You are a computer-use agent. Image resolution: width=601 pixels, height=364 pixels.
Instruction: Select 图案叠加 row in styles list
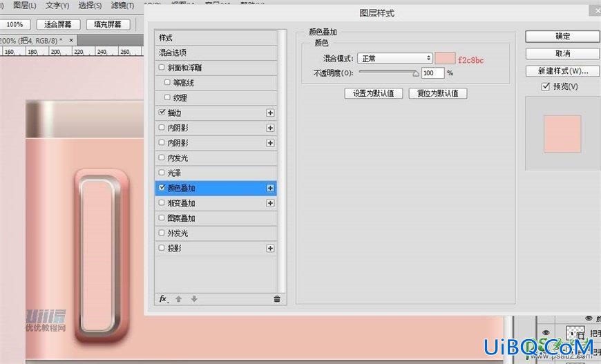(216, 218)
